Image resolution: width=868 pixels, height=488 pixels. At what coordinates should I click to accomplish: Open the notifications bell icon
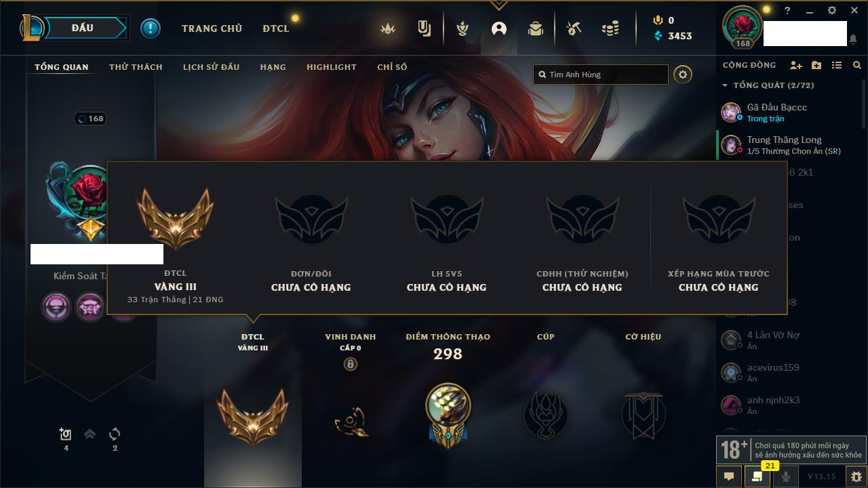[x=853, y=39]
